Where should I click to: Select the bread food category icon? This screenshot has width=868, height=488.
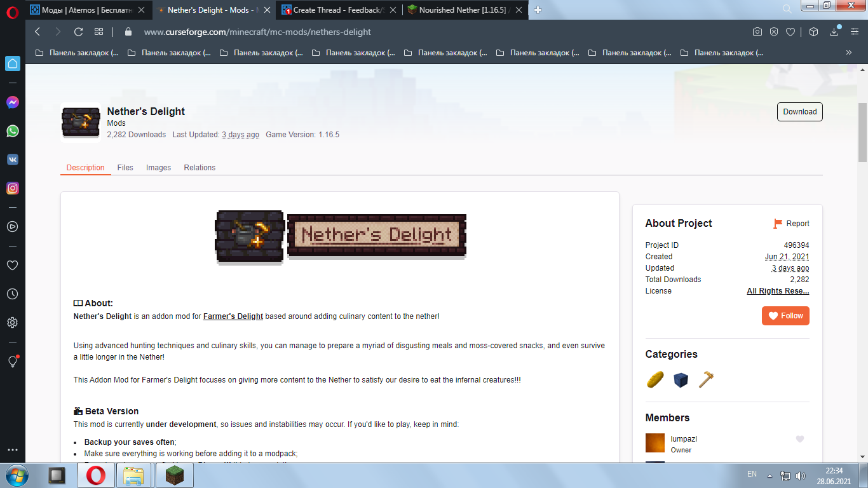(x=655, y=380)
